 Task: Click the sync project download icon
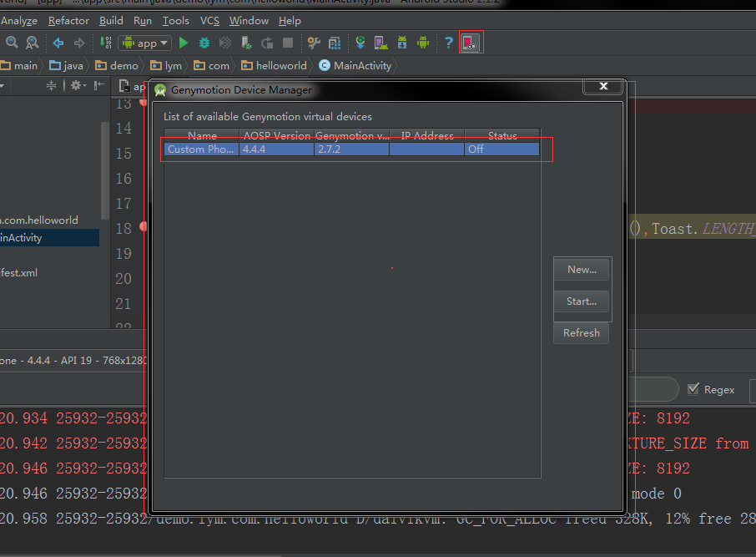[360, 43]
